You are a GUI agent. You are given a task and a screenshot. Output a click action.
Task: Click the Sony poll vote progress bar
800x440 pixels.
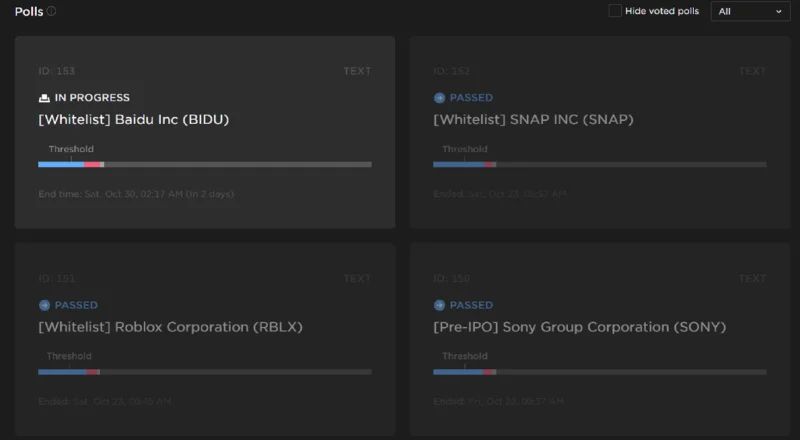coord(599,372)
